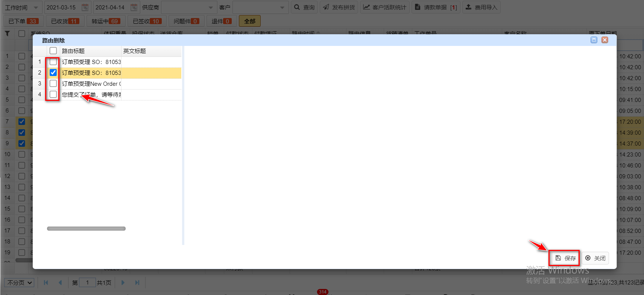Click the 14:39:00 time cell in the background grid

pyautogui.click(x=630, y=133)
